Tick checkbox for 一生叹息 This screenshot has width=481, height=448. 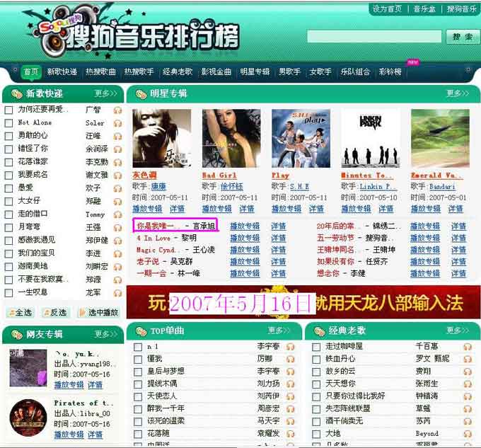pos(9,293)
